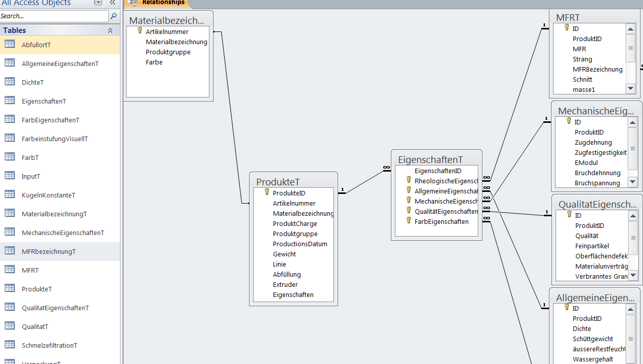Viewport: 643px width, 364px height.
Task: Click the magnifier icon in the search box
Action: pos(113,16)
